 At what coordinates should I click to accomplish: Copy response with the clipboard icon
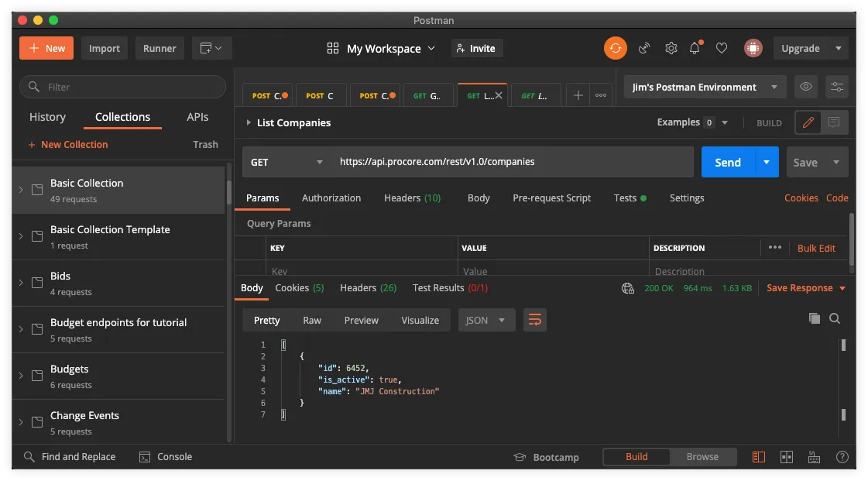[x=815, y=318]
